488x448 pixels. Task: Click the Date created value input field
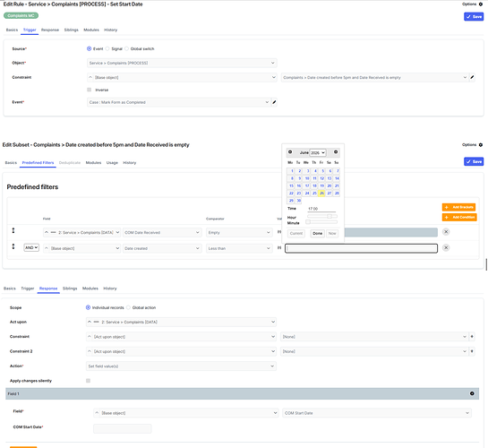(361, 248)
